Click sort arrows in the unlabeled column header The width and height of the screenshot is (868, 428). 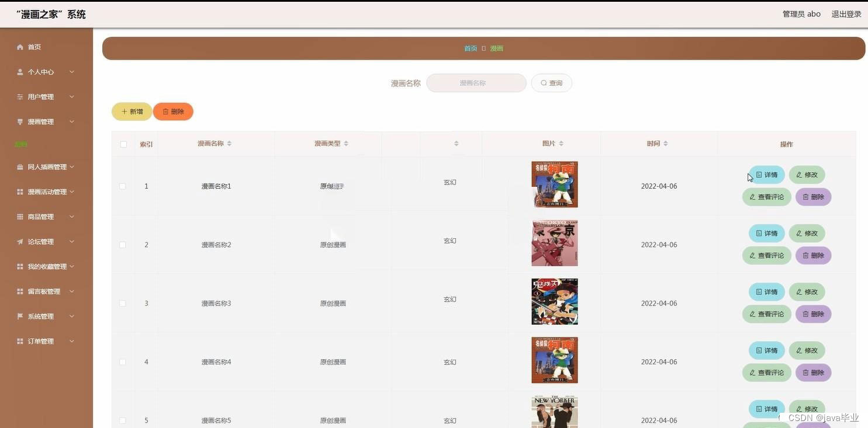tap(457, 144)
